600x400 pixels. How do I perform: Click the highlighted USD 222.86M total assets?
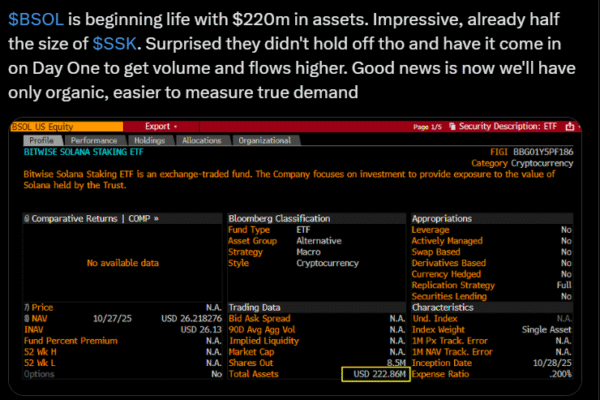pos(373,373)
